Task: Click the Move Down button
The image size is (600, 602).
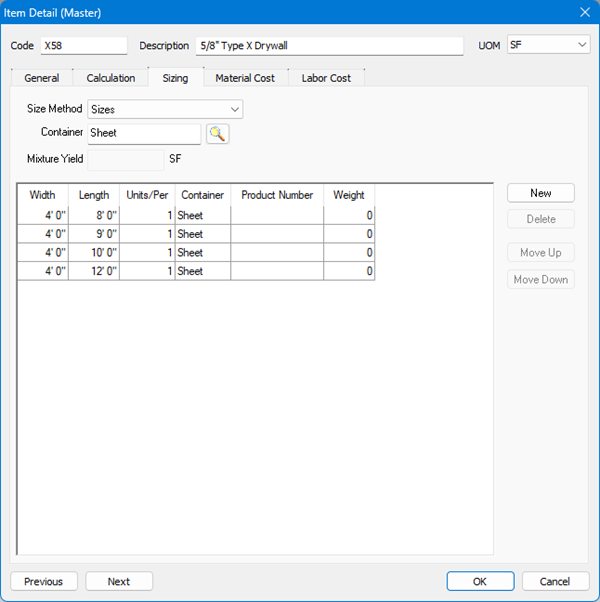Action: [x=540, y=279]
